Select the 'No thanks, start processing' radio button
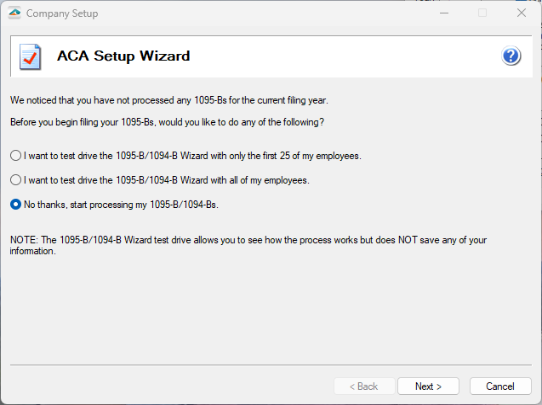The height and width of the screenshot is (405, 542). coord(16,205)
